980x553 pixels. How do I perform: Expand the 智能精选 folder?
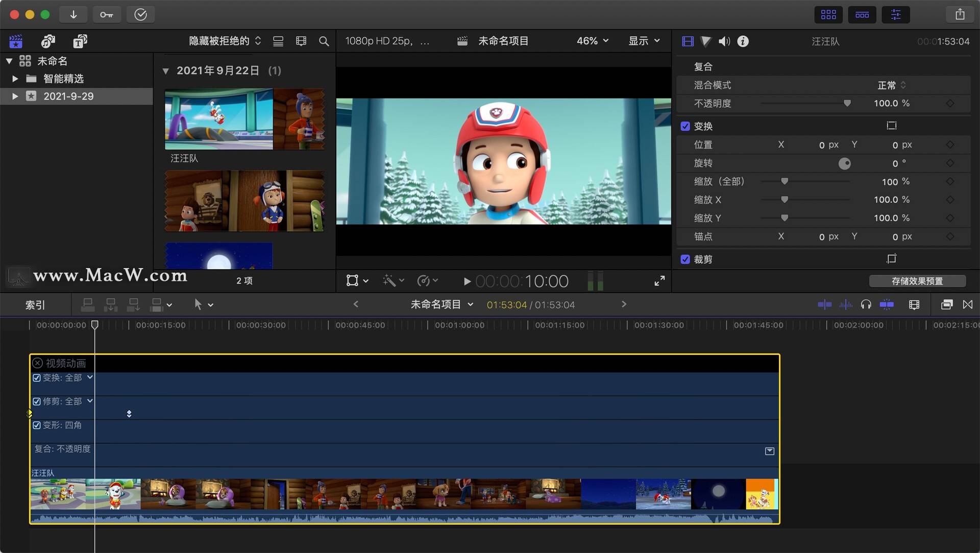point(15,79)
